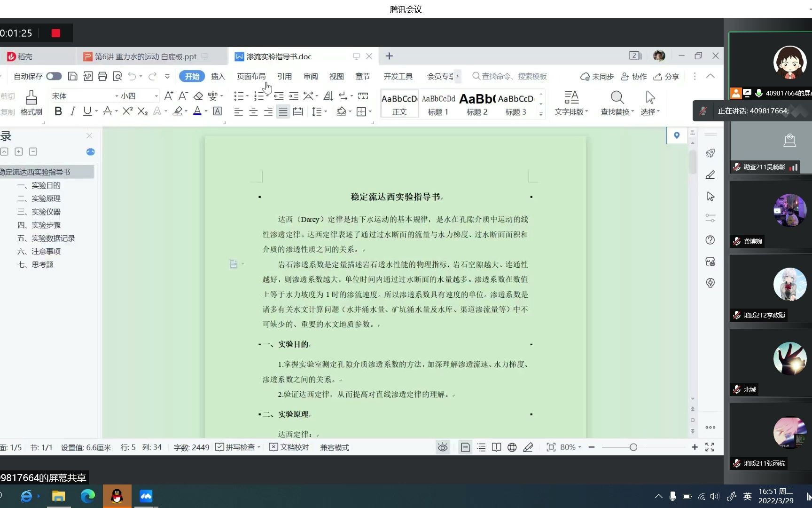Switch to page layout view
The image size is (812, 508).
click(x=465, y=447)
